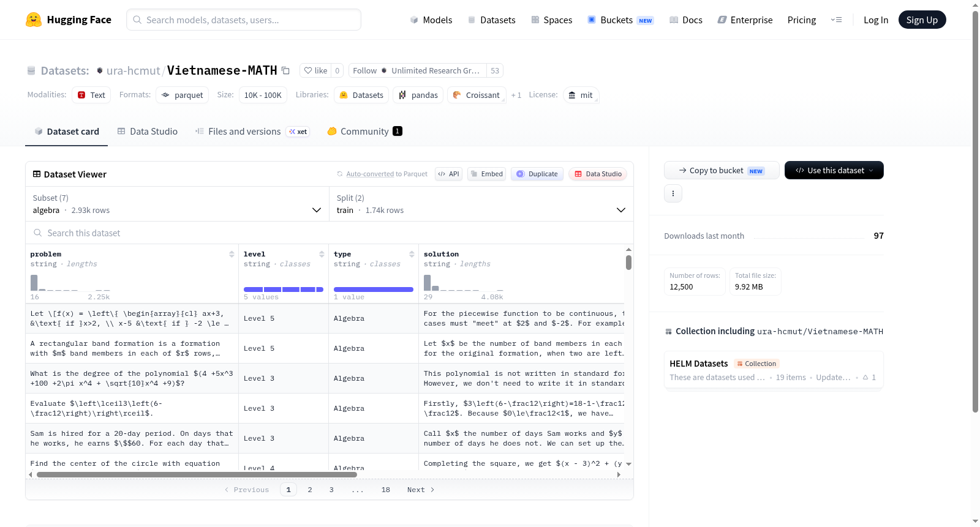Switch to the Data Studio tab
Image resolution: width=980 pixels, height=527 pixels.
tap(148, 131)
